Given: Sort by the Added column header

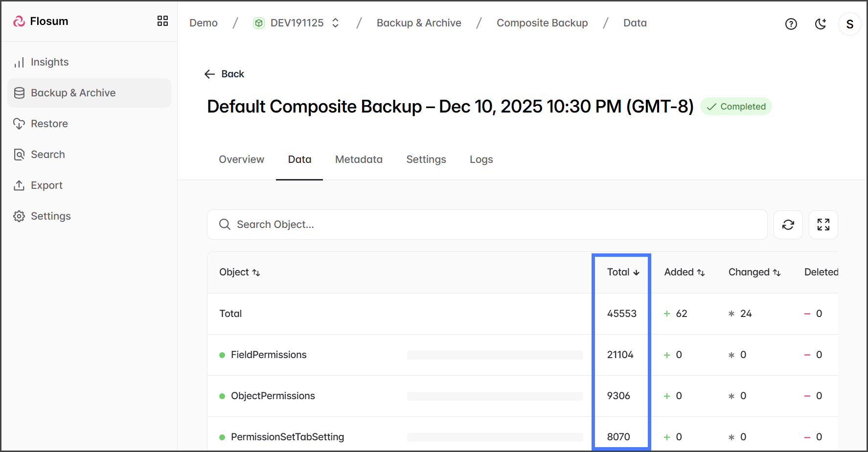Looking at the screenshot, I should (684, 272).
